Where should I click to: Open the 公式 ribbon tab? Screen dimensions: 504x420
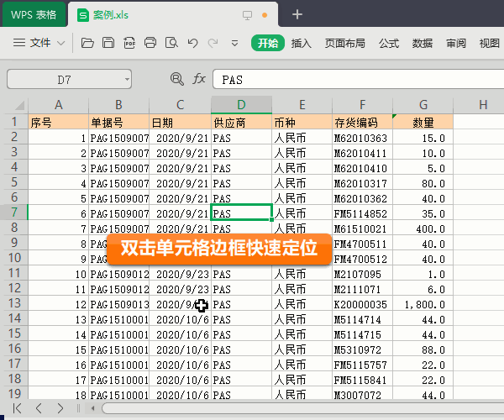[388, 43]
